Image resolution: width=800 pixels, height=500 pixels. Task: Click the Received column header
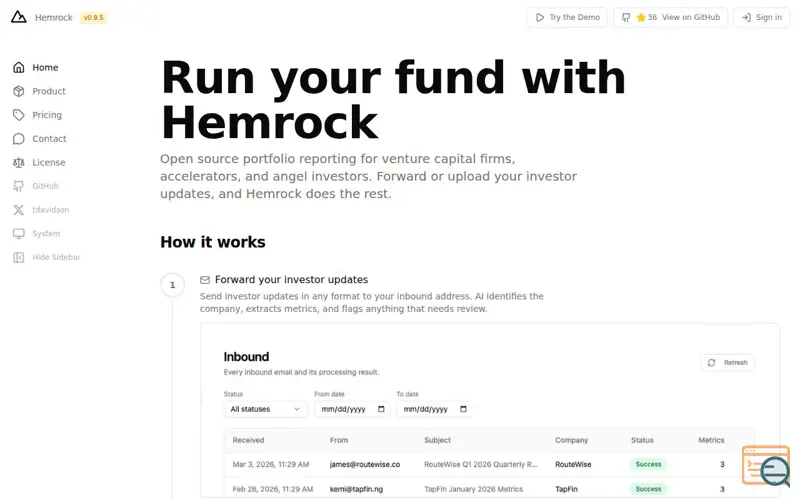(248, 440)
